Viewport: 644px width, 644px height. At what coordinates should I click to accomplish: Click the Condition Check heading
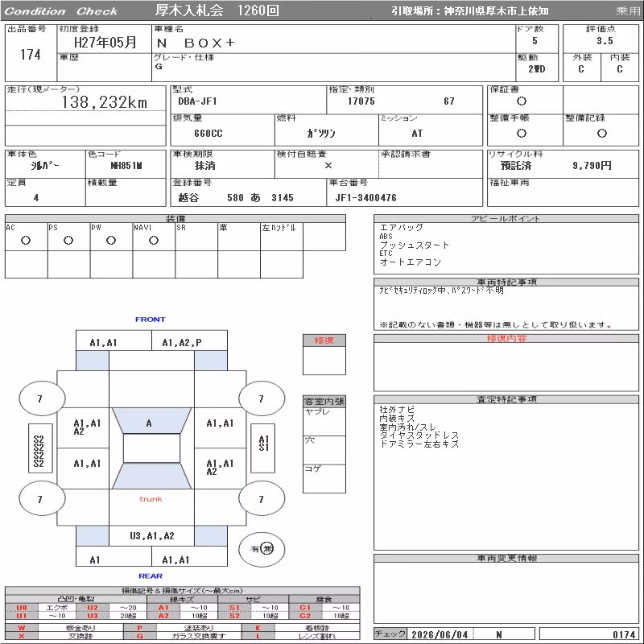pos(61,11)
